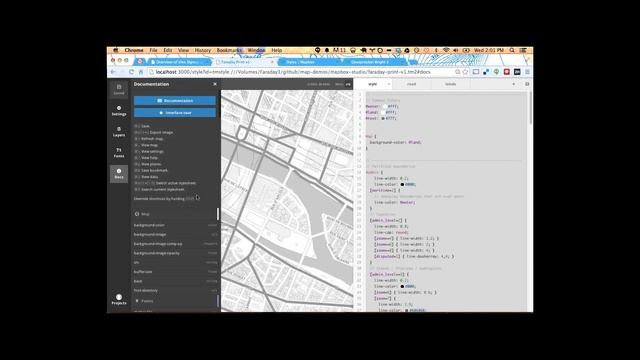Open the Settings panel in the sidebar
Screen dimensions: 640x360
tap(119, 111)
